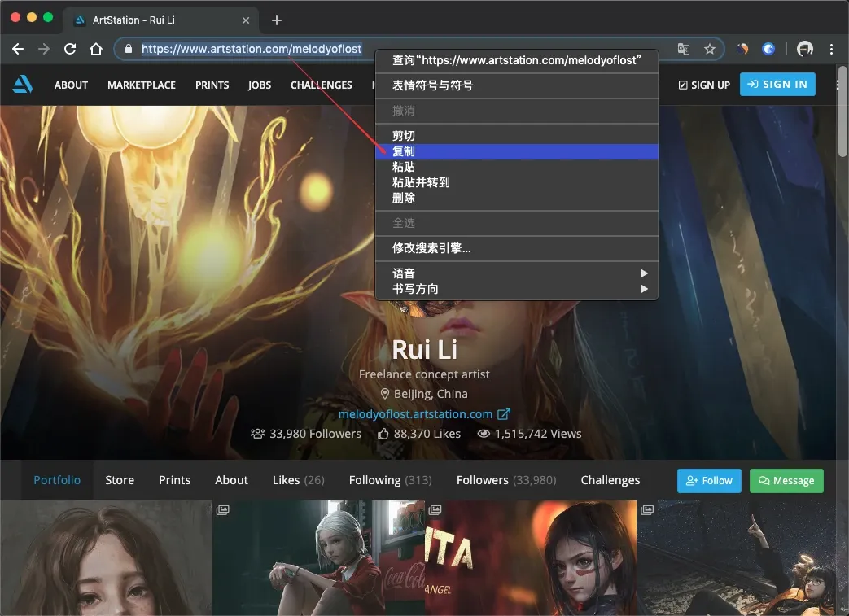Screen dimensions: 849x616
Task: Open the Chrome profile avatar
Action: pyautogui.click(x=804, y=50)
